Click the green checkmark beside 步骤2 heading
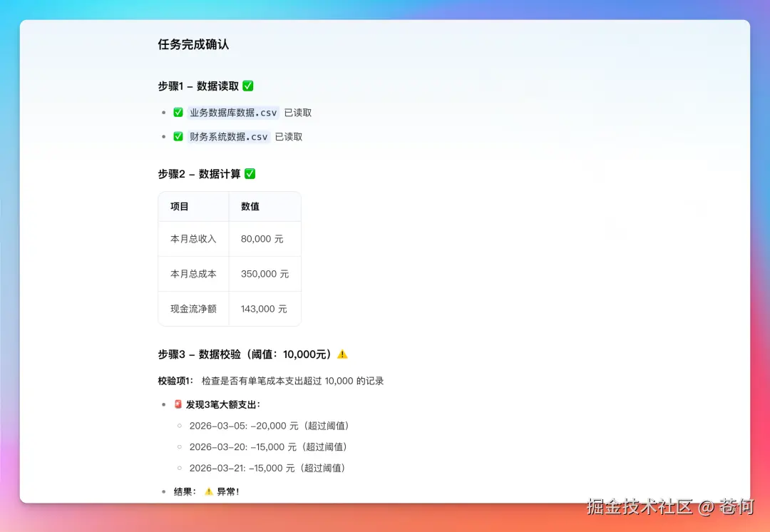The height and width of the screenshot is (532, 770). (250, 173)
